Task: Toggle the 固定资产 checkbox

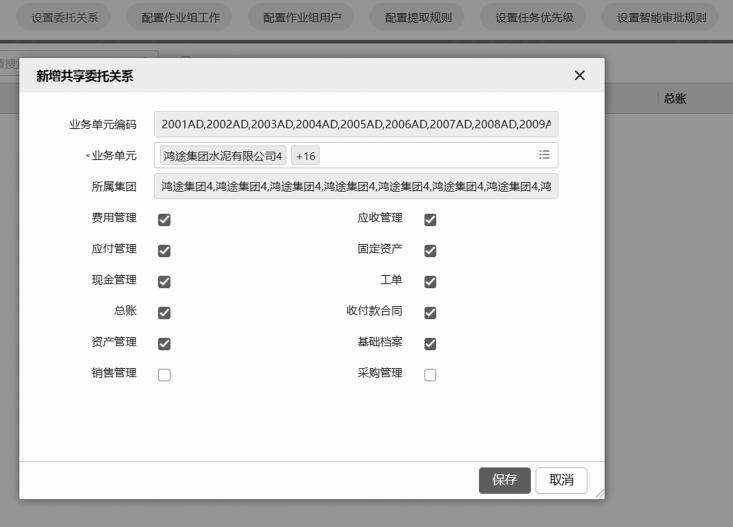Action: 430,250
